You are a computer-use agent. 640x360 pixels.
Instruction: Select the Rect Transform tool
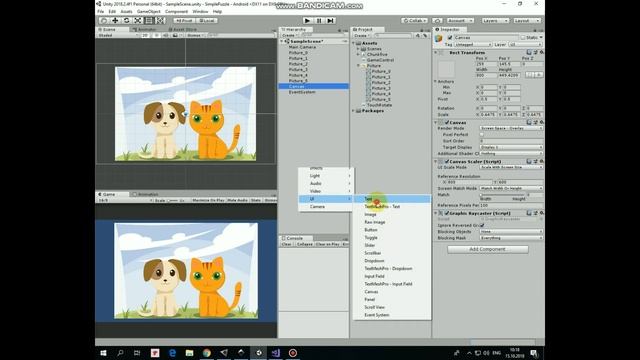(x=149, y=20)
